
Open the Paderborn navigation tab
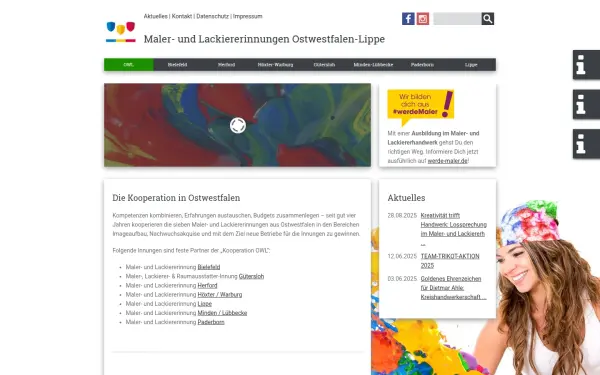click(x=422, y=65)
